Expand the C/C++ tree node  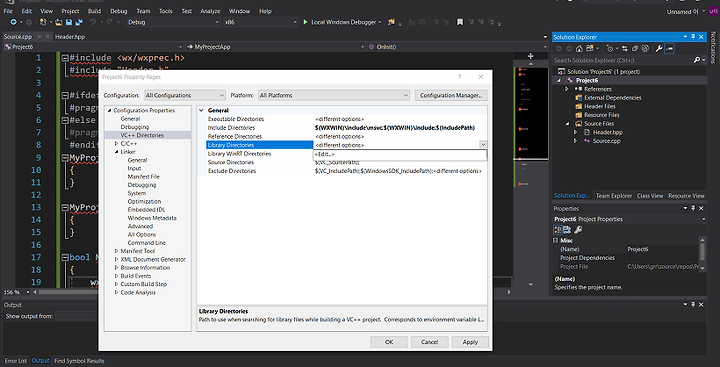click(x=117, y=144)
